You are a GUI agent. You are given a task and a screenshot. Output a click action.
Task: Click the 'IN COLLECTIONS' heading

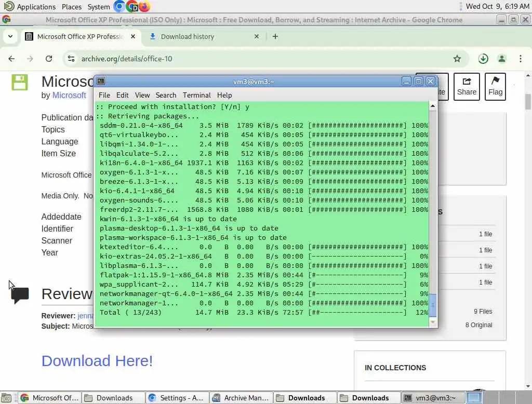point(395,368)
